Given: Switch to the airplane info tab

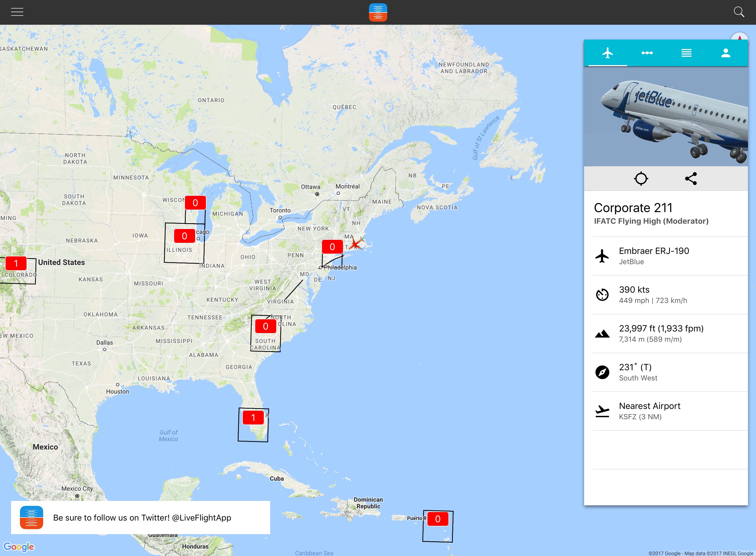Looking at the screenshot, I should pyautogui.click(x=608, y=53).
